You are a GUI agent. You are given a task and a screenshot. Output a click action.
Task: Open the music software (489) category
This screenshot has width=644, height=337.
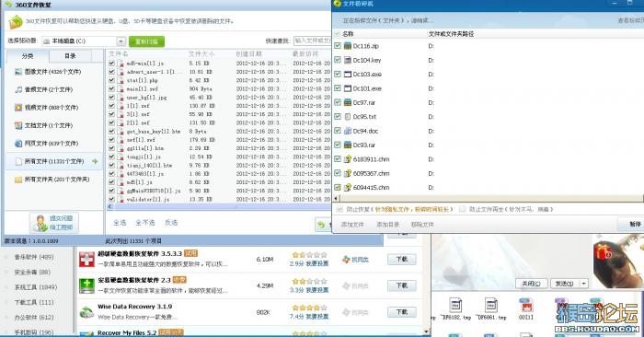tap(34, 257)
